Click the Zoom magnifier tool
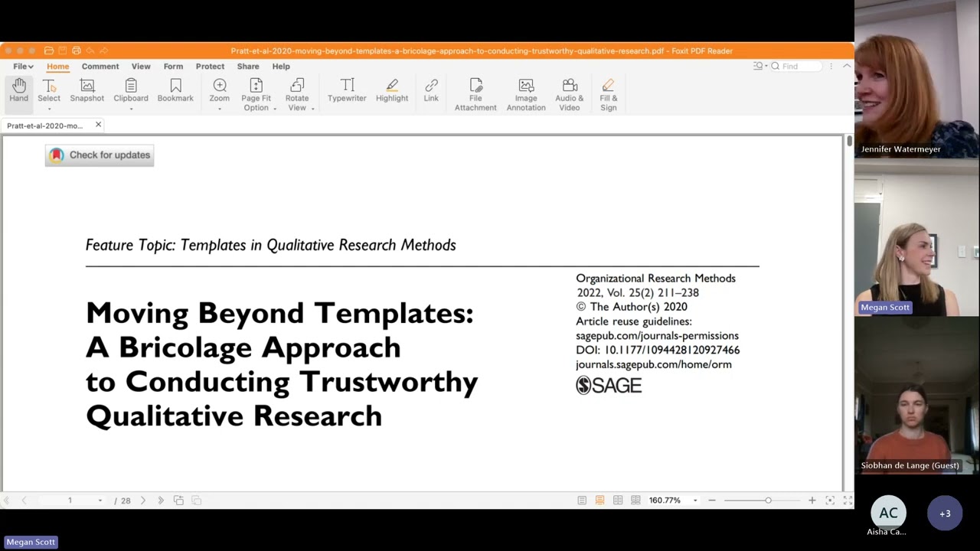Screen dimensions: 980x551 click(x=220, y=90)
